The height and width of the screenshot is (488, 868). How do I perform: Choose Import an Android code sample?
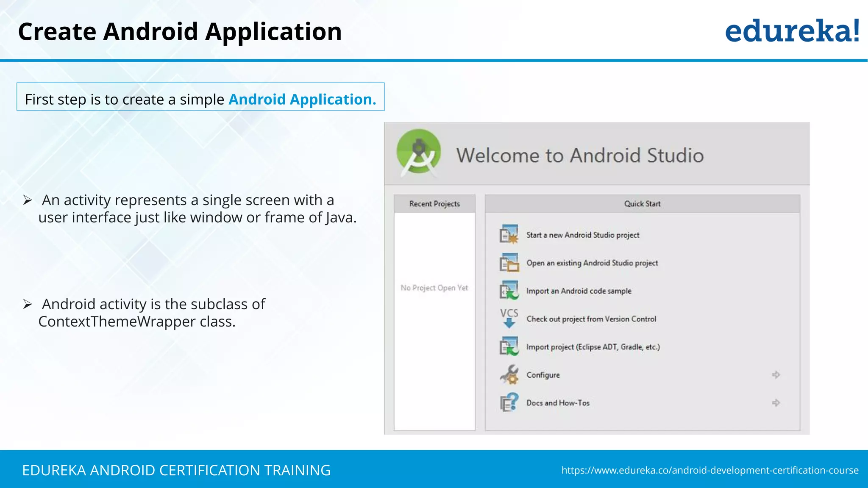point(579,291)
